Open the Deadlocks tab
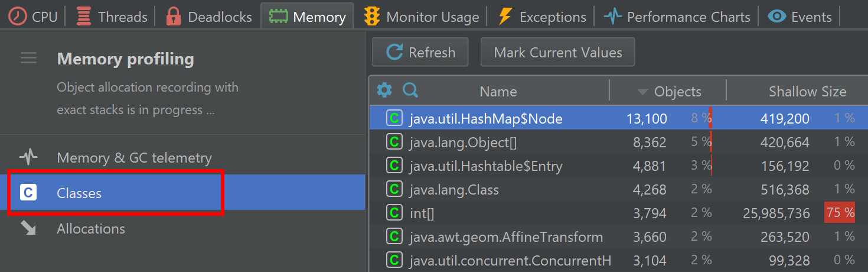 click(209, 17)
